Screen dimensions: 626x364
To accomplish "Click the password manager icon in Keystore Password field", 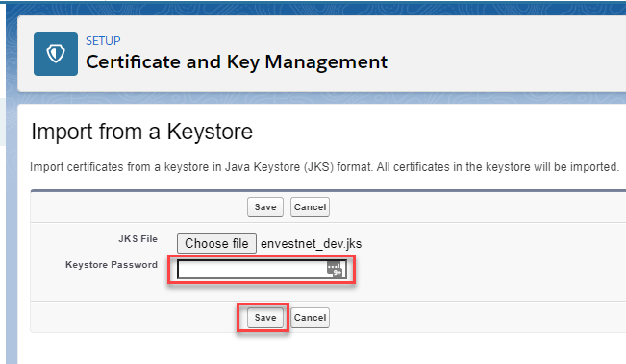I will coord(335,269).
